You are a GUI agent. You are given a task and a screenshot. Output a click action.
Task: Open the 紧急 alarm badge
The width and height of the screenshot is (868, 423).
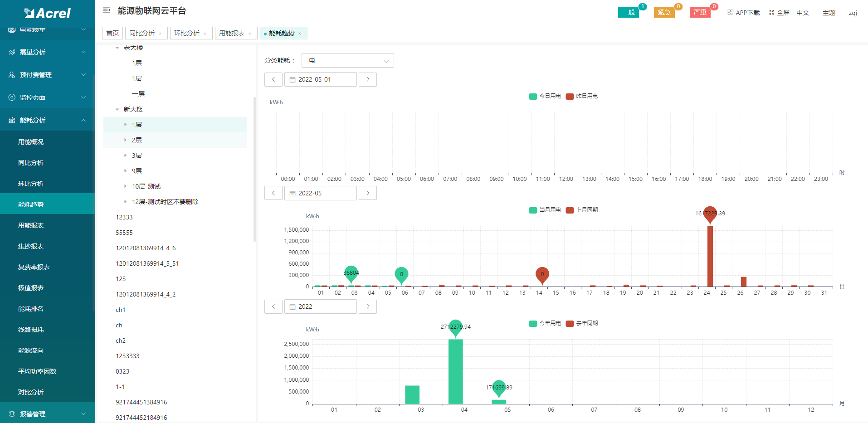click(664, 12)
